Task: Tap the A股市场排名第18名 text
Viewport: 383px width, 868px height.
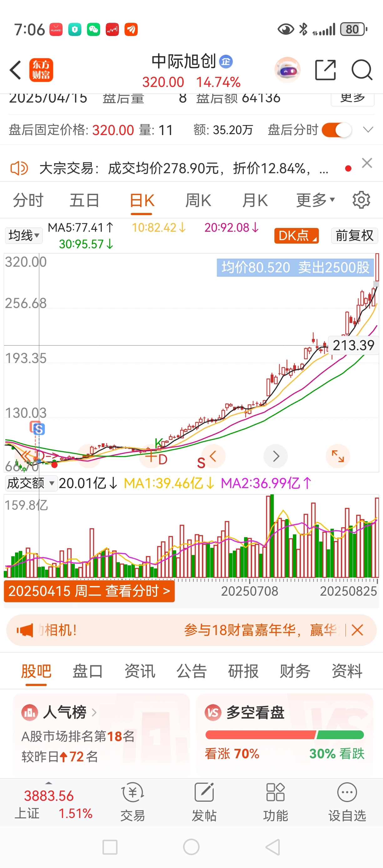Action: tap(78, 737)
